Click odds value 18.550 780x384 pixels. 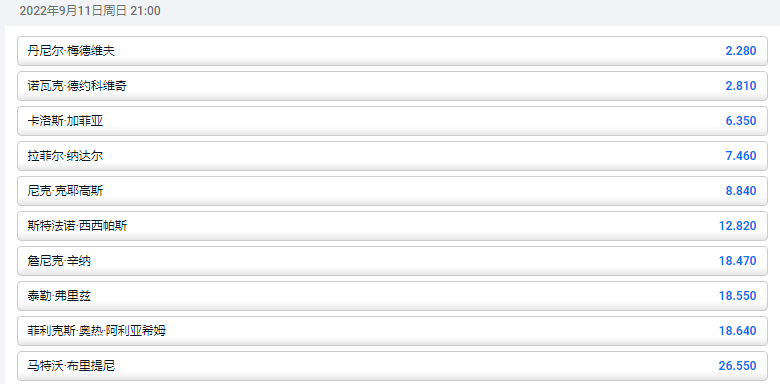click(738, 296)
